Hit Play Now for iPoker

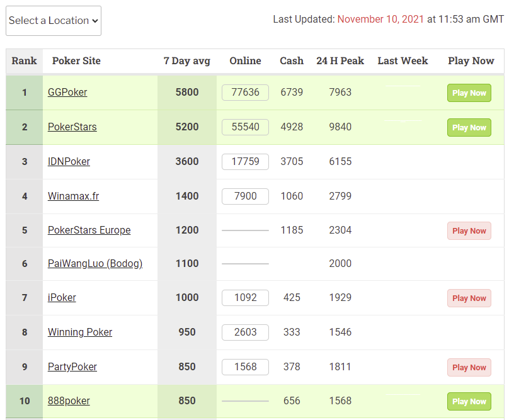(x=469, y=298)
